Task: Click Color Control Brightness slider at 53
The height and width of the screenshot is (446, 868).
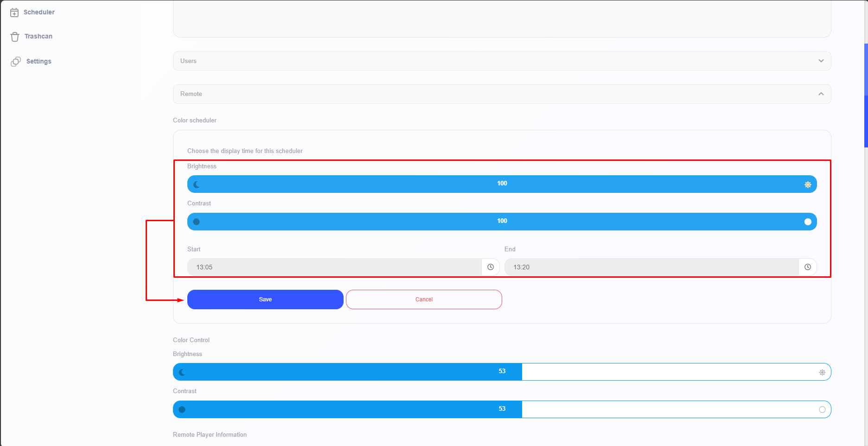Action: click(502, 372)
